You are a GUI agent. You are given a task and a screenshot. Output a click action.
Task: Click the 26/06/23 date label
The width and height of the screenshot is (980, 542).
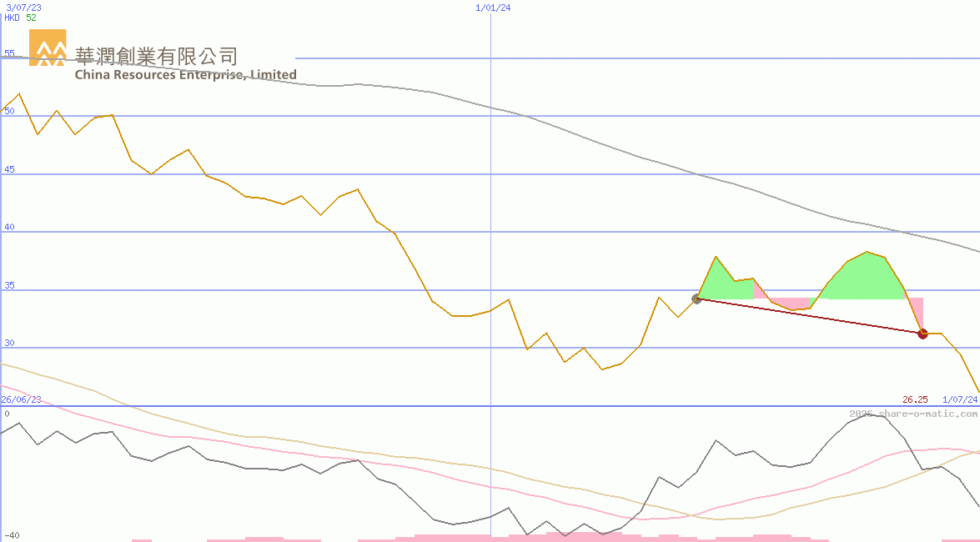(x=21, y=399)
